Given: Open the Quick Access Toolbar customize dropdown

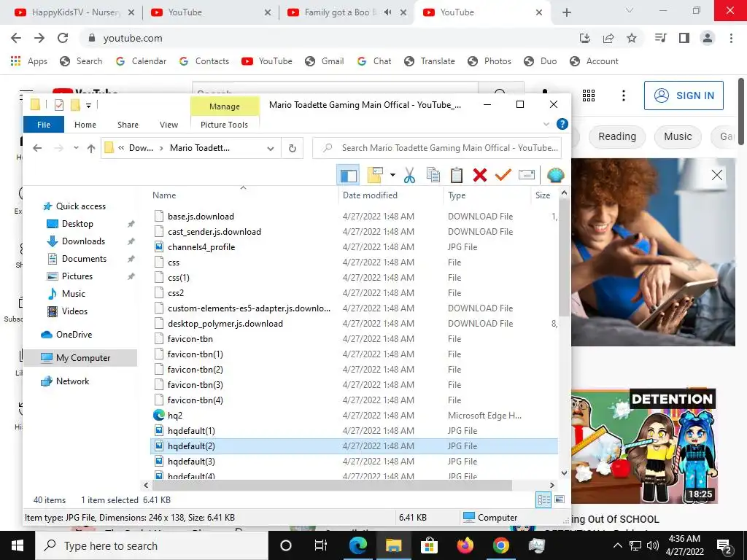Looking at the screenshot, I should pyautogui.click(x=88, y=105).
